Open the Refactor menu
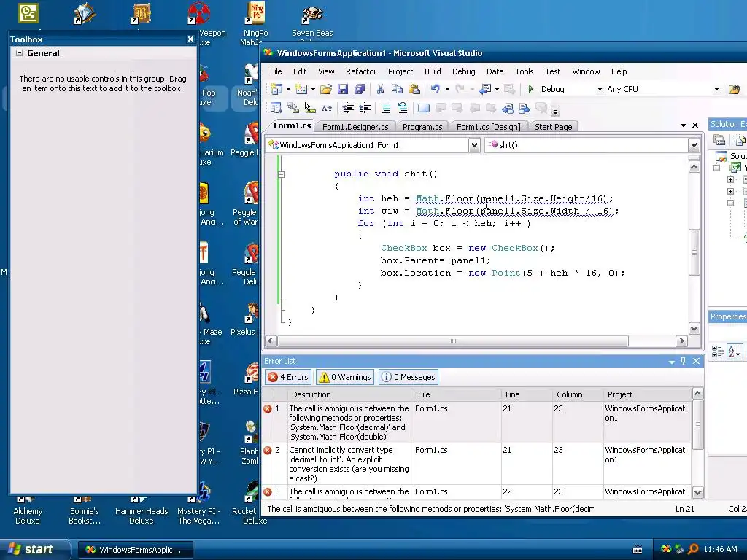The width and height of the screenshot is (747, 560). point(360,71)
